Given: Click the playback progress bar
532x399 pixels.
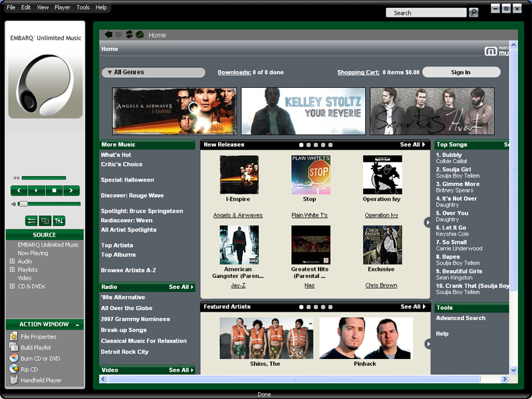Looking at the screenshot, I should tap(44, 178).
